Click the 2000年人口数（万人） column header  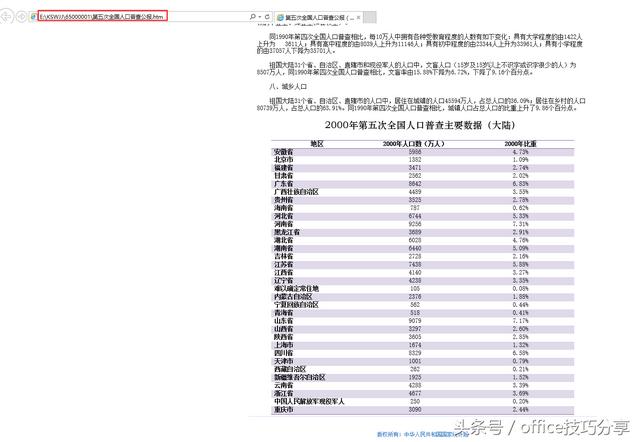pyautogui.click(x=413, y=144)
